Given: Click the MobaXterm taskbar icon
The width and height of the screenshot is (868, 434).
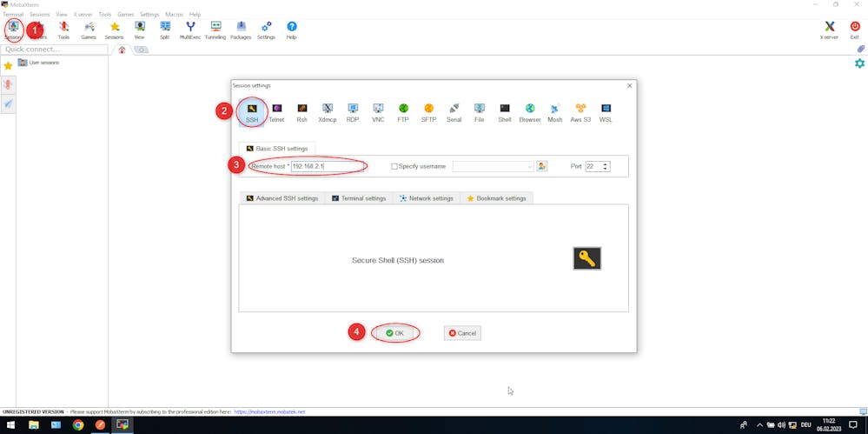Looking at the screenshot, I should (x=123, y=425).
